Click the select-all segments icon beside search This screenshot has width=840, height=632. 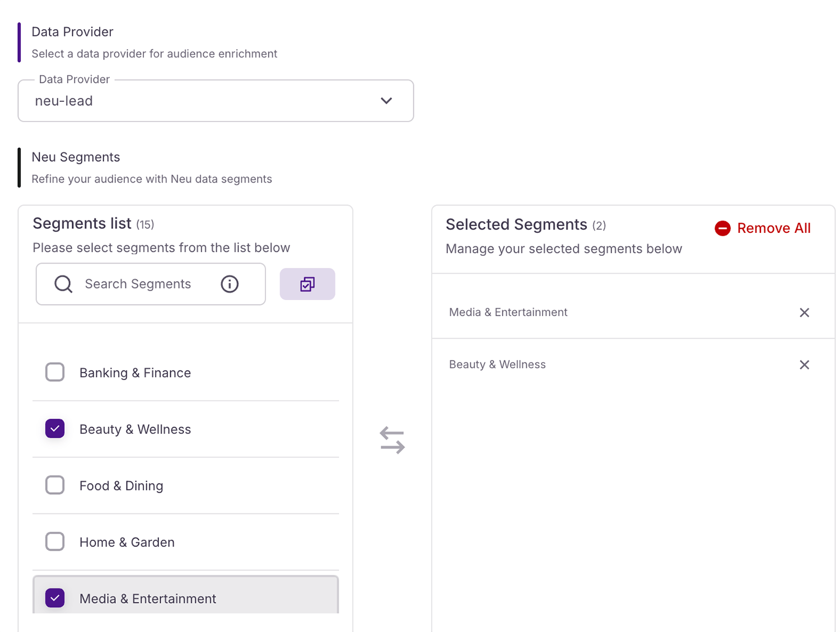307,284
